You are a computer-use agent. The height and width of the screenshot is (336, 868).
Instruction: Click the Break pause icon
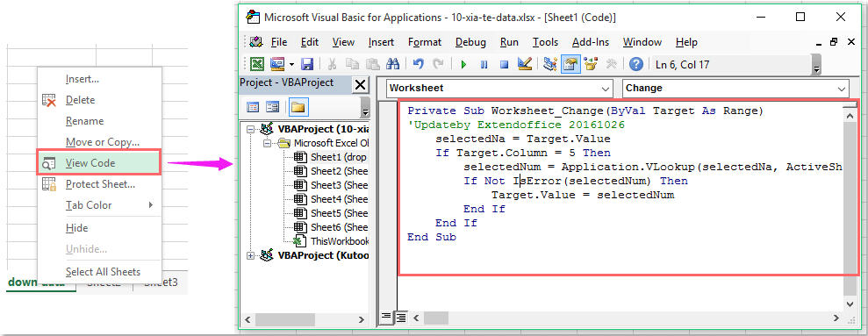(x=484, y=65)
